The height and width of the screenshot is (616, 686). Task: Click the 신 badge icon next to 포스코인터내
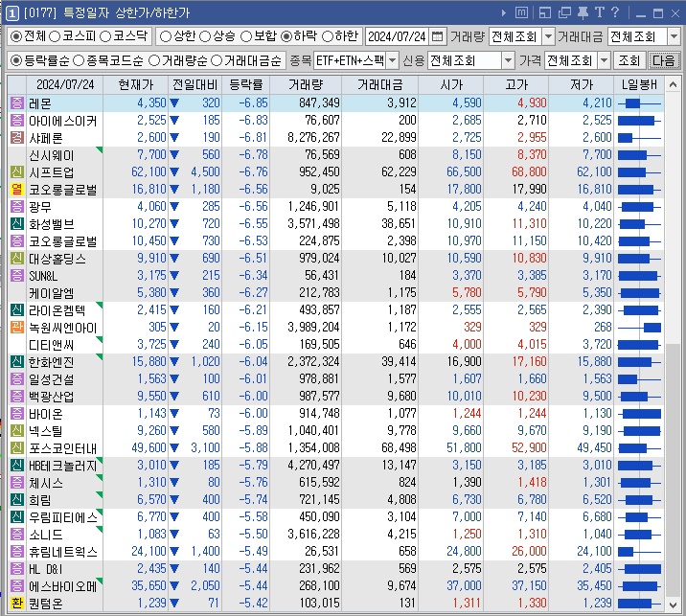coord(17,448)
